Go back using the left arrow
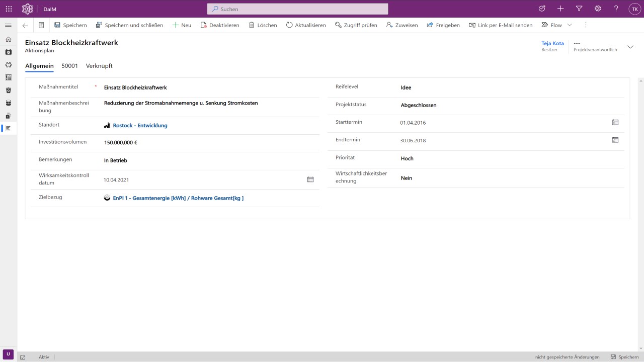Image resolution: width=644 pixels, height=362 pixels. pos(25,25)
